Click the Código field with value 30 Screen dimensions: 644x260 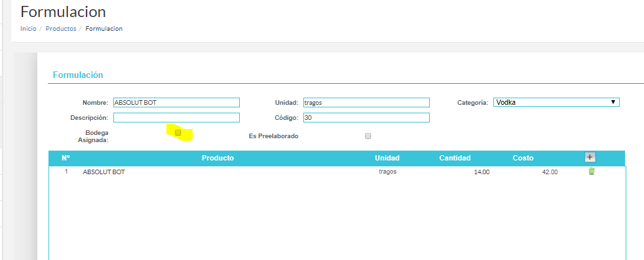point(366,117)
